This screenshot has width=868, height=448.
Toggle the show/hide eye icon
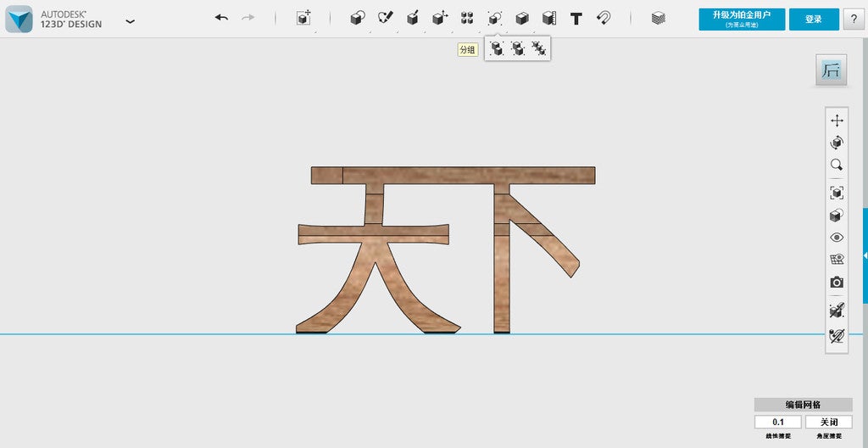(837, 238)
